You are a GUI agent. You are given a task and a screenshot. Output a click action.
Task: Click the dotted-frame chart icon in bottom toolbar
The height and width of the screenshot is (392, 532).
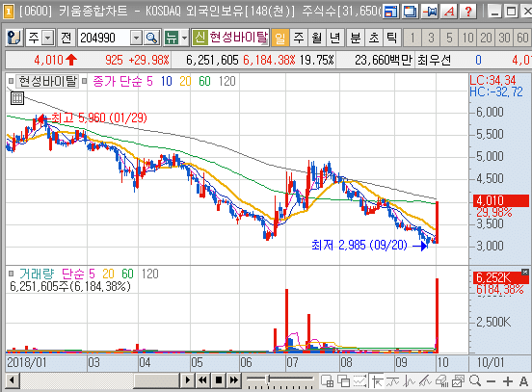[x=360, y=381]
